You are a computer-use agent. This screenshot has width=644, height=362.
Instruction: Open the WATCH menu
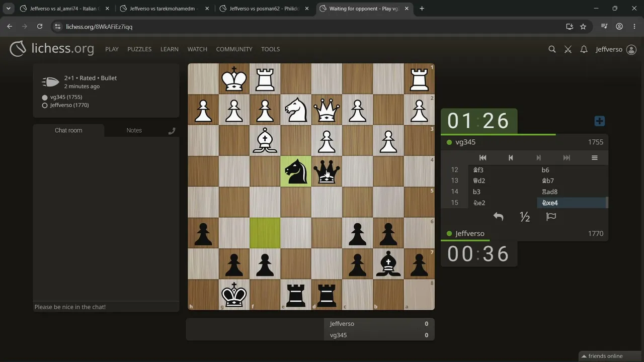click(197, 49)
